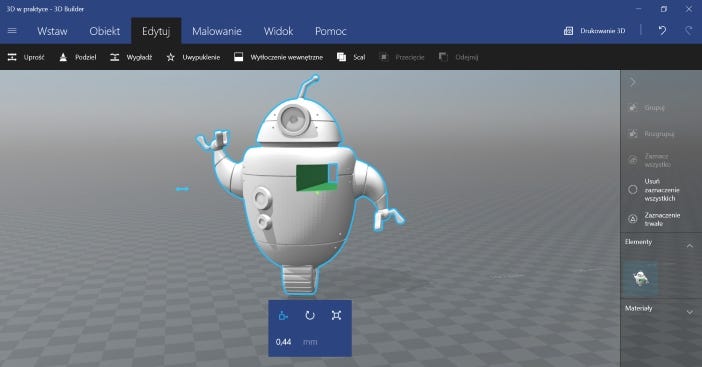This screenshot has width=702, height=367.
Task: Switch to the Obiekt tab
Action: coord(104,31)
